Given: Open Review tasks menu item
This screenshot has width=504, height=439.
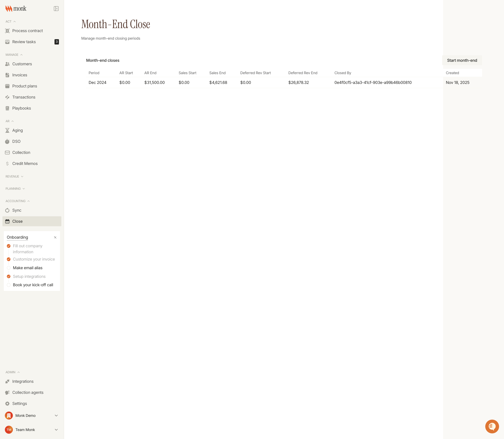Looking at the screenshot, I should coord(24,42).
